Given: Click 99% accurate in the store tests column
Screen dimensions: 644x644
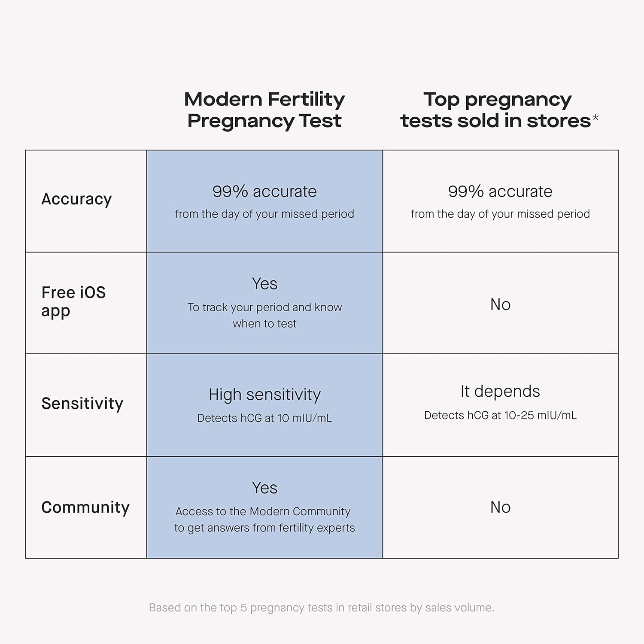Looking at the screenshot, I should click(x=500, y=191).
